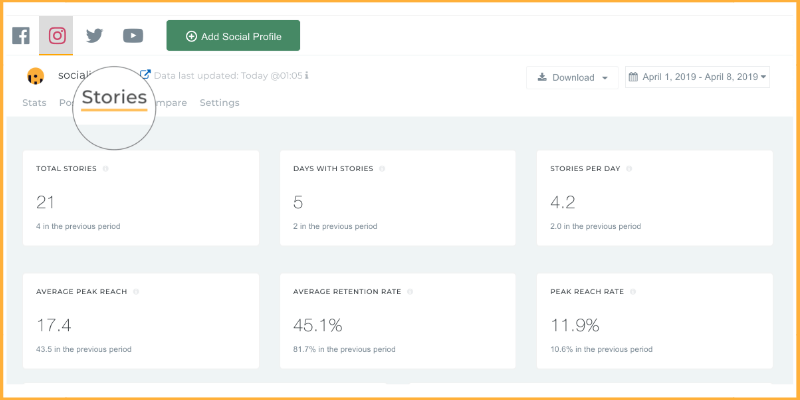
Task: Switch to the Twitter profile icon
Action: pos(94,36)
